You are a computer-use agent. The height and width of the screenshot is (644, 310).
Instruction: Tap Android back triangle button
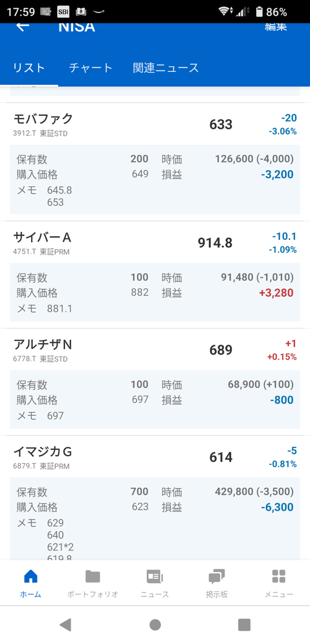coord(65,624)
